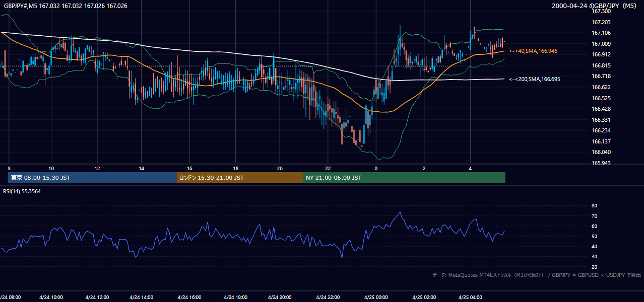Click price axis value 166.331
This screenshot has height=302, width=644.
point(601,120)
